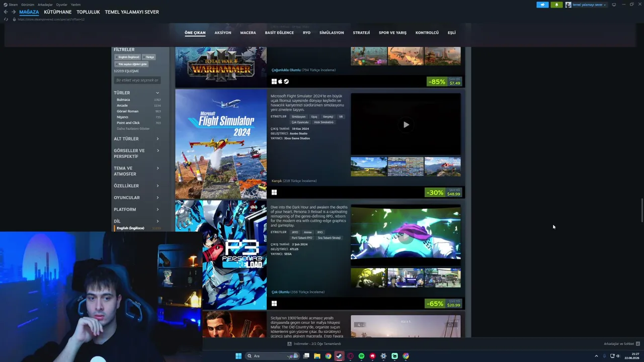The height and width of the screenshot is (362, 644).
Task: Open the TOPLULUK tab
Action: [x=88, y=12]
